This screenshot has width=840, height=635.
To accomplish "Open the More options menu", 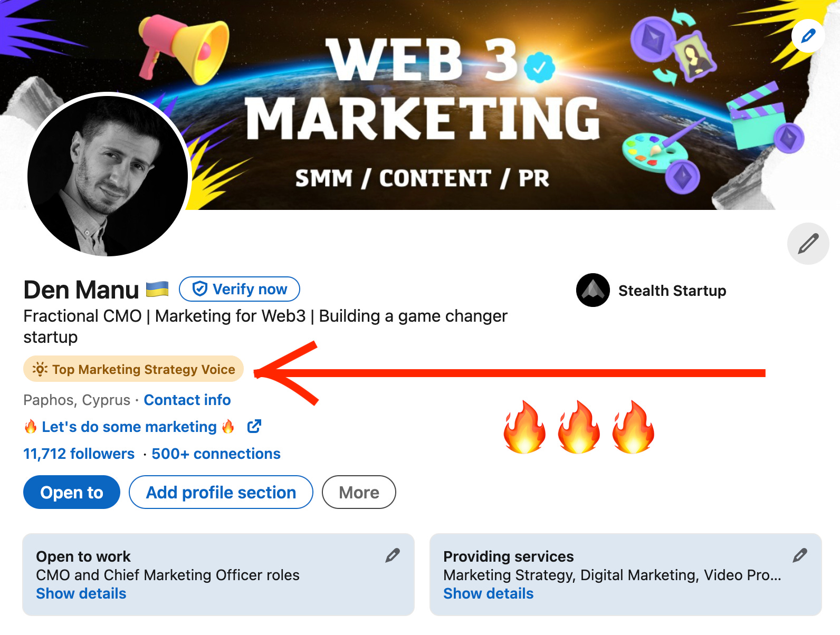I will (359, 492).
